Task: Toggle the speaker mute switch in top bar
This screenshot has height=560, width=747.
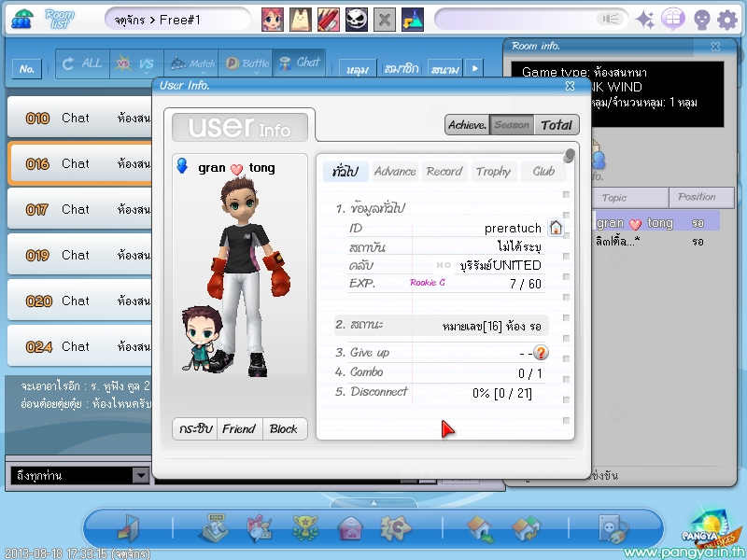Action: pos(610,19)
